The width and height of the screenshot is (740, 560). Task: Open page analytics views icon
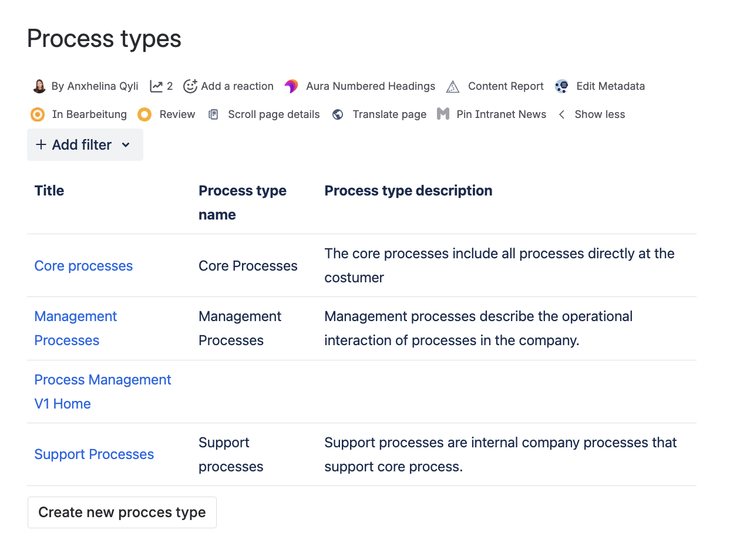click(x=156, y=86)
